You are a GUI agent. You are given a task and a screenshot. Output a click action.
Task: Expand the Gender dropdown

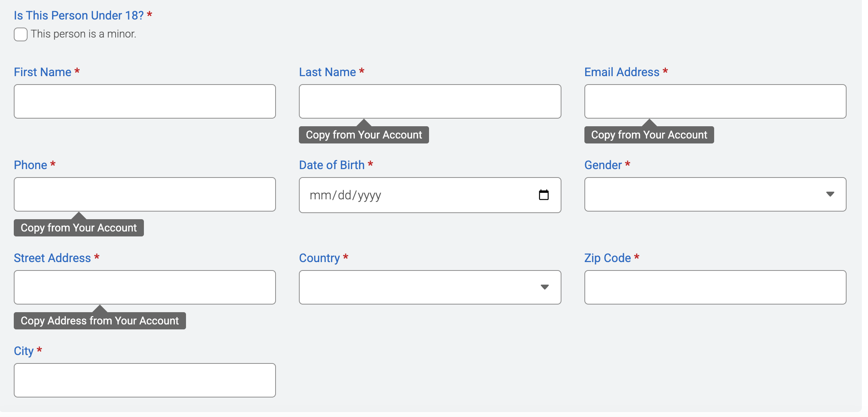pyautogui.click(x=715, y=194)
